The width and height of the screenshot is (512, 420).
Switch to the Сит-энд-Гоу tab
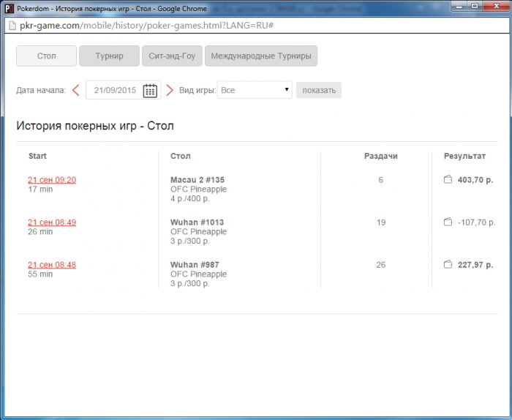pyautogui.click(x=172, y=56)
